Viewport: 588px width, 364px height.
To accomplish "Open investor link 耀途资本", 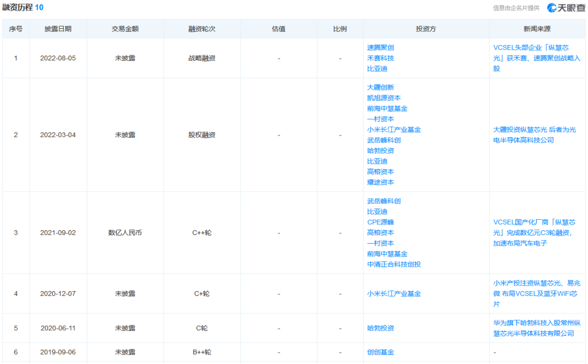I will (380, 182).
